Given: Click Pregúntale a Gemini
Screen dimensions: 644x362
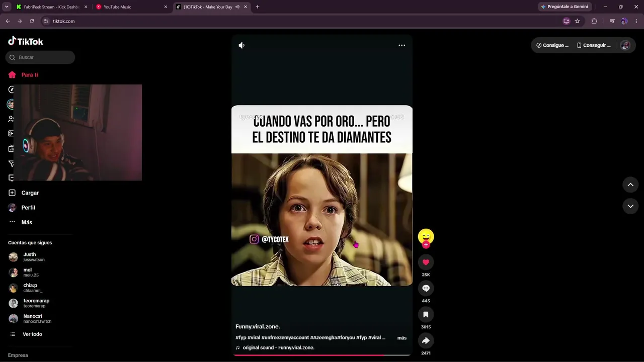Looking at the screenshot, I should click(x=565, y=7).
